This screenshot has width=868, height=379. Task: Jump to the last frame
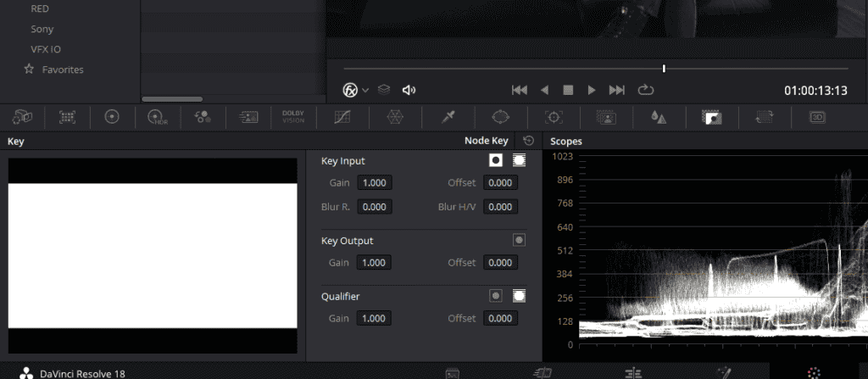tap(617, 90)
